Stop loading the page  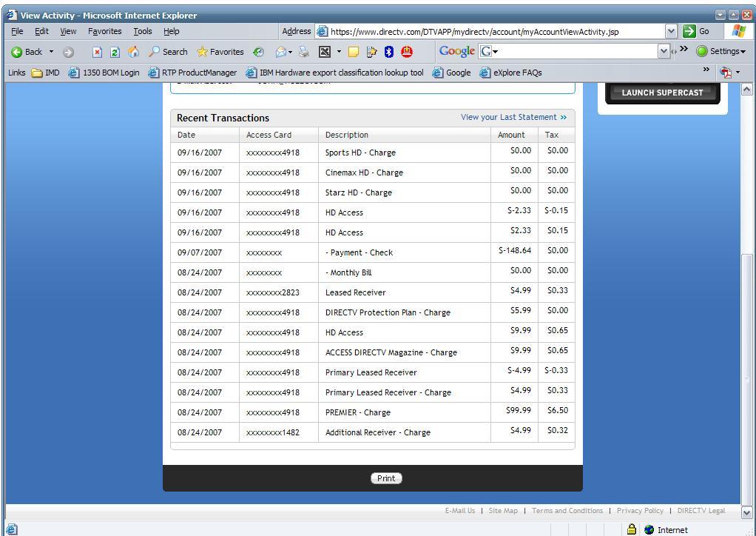click(x=97, y=52)
